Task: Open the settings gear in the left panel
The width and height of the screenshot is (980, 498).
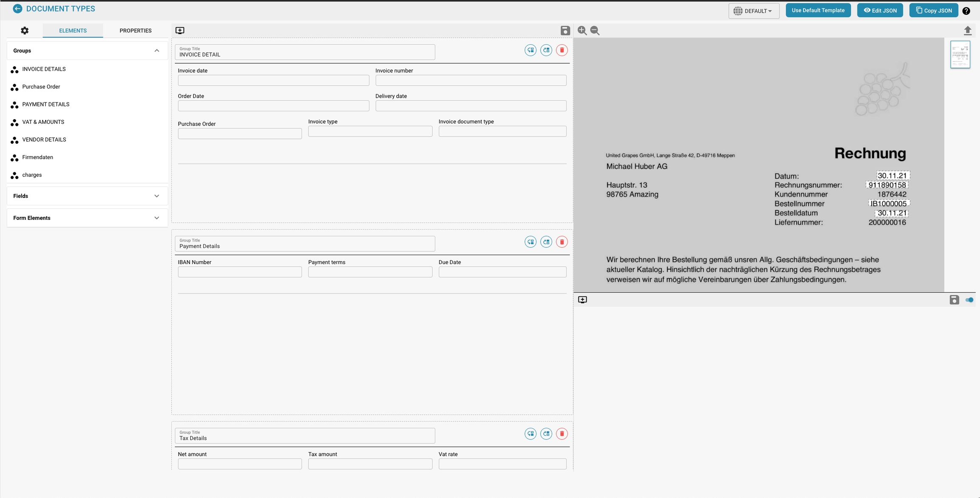Action: click(25, 31)
